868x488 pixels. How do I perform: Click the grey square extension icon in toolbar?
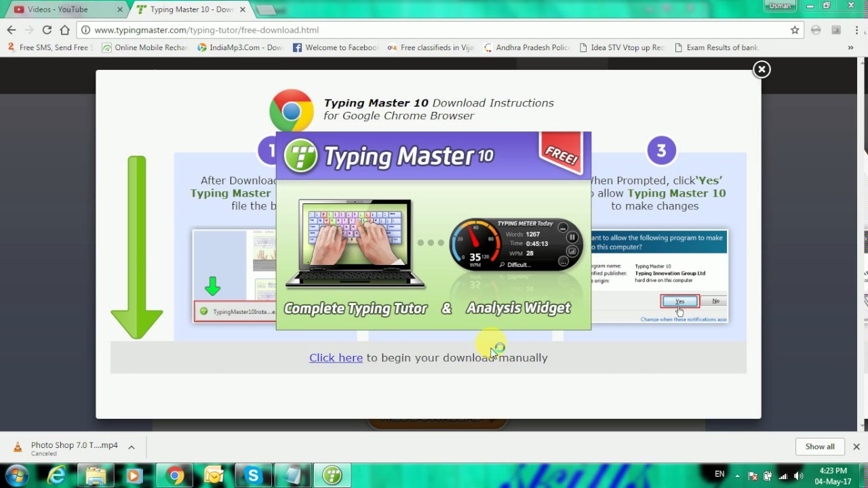coord(836,30)
